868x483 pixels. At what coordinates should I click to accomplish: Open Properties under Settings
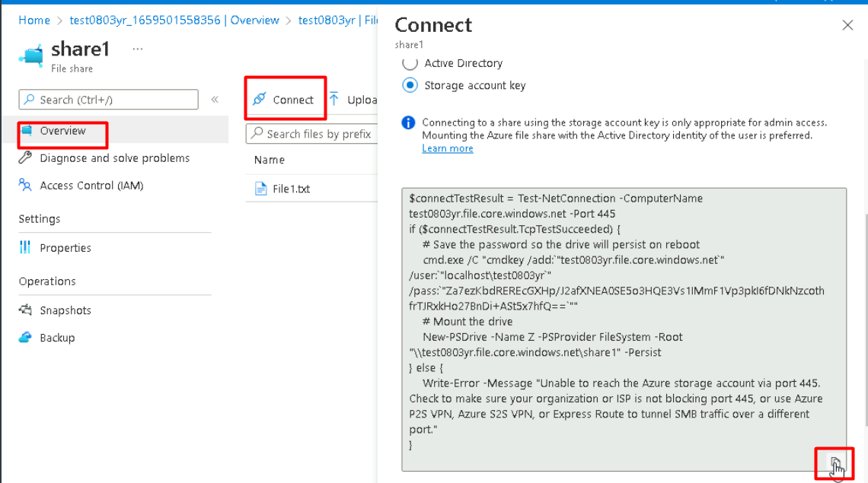tap(65, 248)
